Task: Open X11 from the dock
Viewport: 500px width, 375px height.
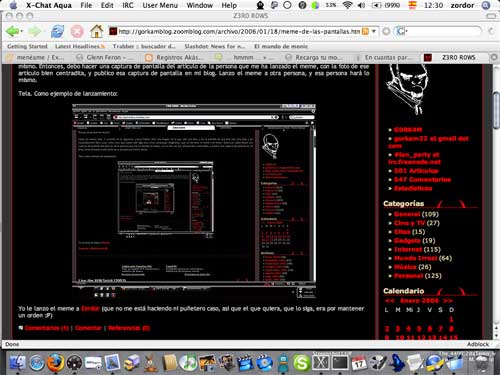Action: coord(321,363)
